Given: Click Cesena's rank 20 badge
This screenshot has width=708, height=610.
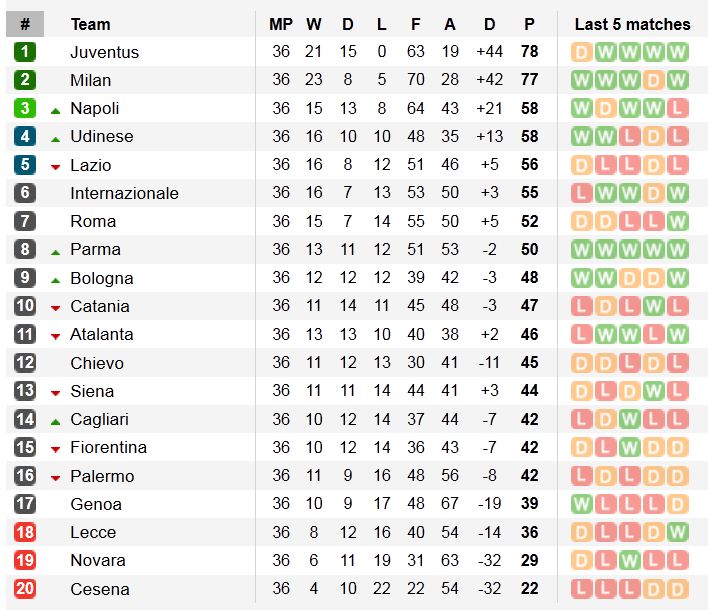Looking at the screenshot, I should [x=25, y=589].
